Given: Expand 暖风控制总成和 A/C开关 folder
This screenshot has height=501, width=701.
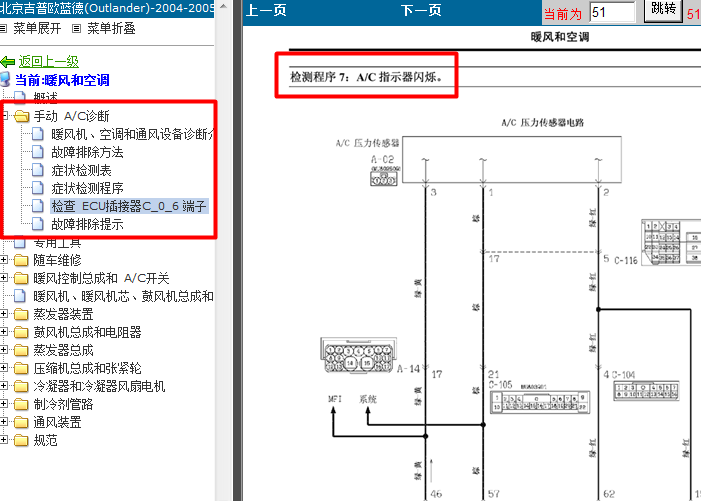Looking at the screenshot, I should point(4,278).
